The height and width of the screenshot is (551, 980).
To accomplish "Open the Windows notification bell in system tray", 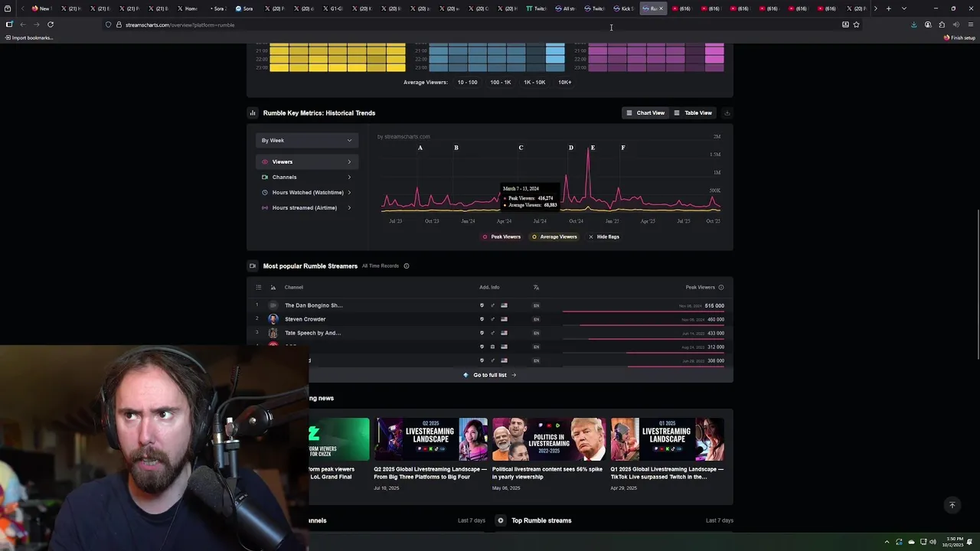I will (969, 542).
